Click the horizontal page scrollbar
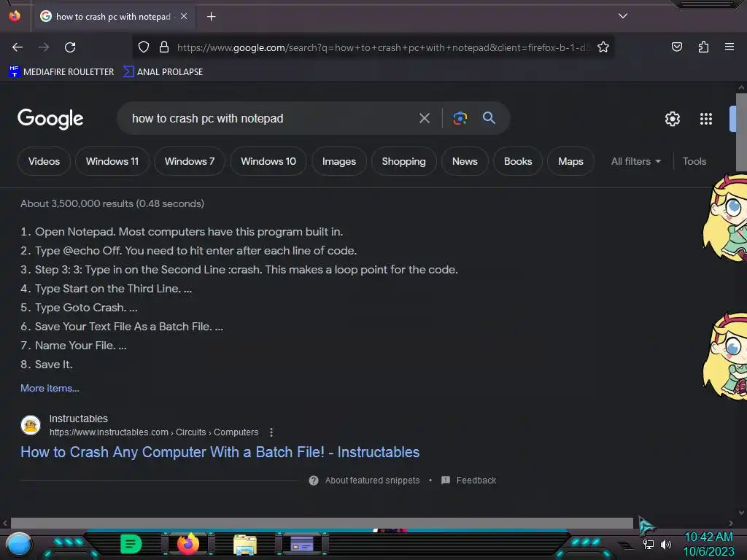 pos(322,523)
